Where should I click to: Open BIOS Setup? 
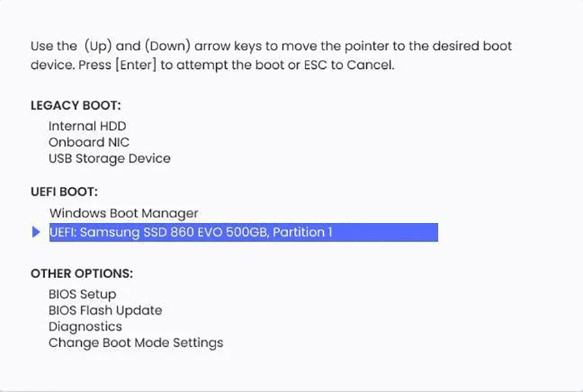pos(82,295)
